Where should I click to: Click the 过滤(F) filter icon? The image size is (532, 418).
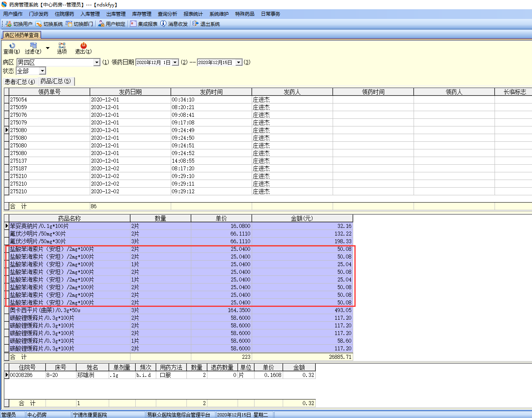pos(33,46)
